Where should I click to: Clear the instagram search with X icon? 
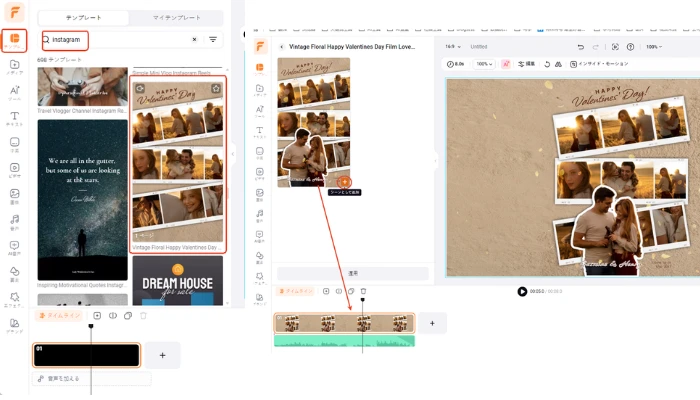(194, 40)
